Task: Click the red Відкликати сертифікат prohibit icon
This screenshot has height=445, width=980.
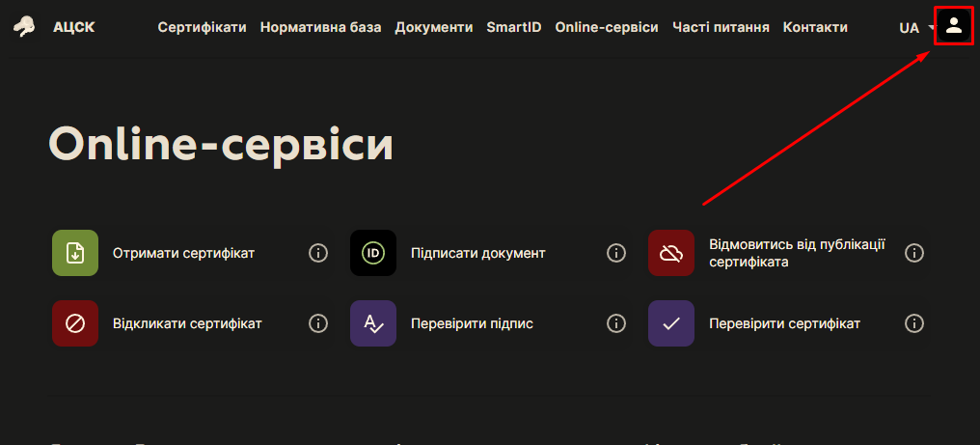Action: coord(75,323)
